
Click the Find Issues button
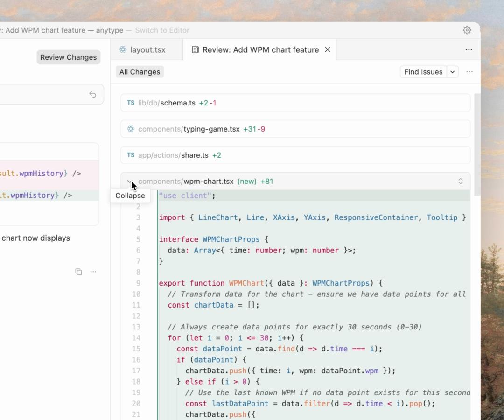pyautogui.click(x=423, y=72)
